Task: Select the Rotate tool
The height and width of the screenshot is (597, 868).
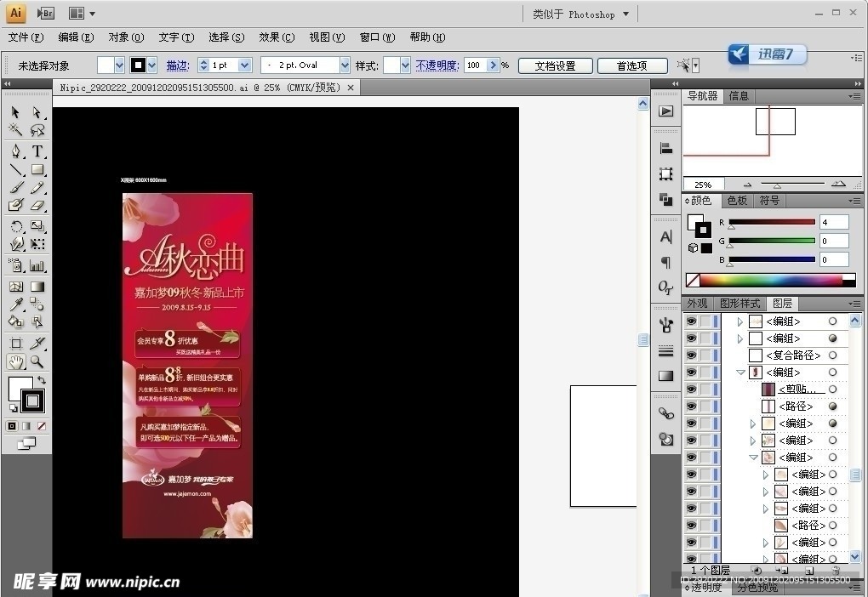Action: [16, 226]
